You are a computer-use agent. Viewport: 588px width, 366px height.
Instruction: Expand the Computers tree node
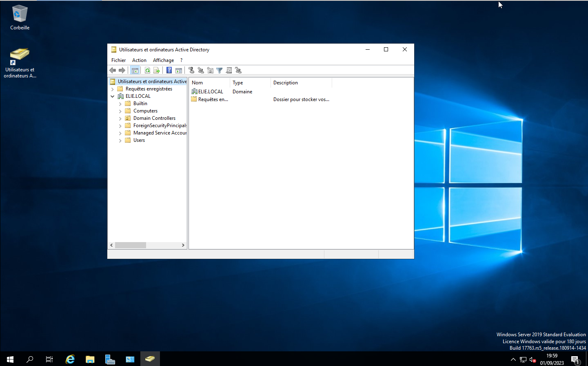pos(120,111)
